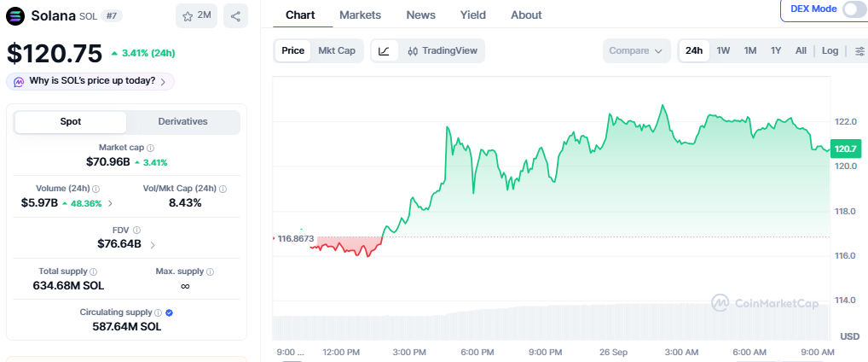Image resolution: width=868 pixels, height=362 pixels.
Task: Click the verified circulating supply badge
Action: [170, 312]
